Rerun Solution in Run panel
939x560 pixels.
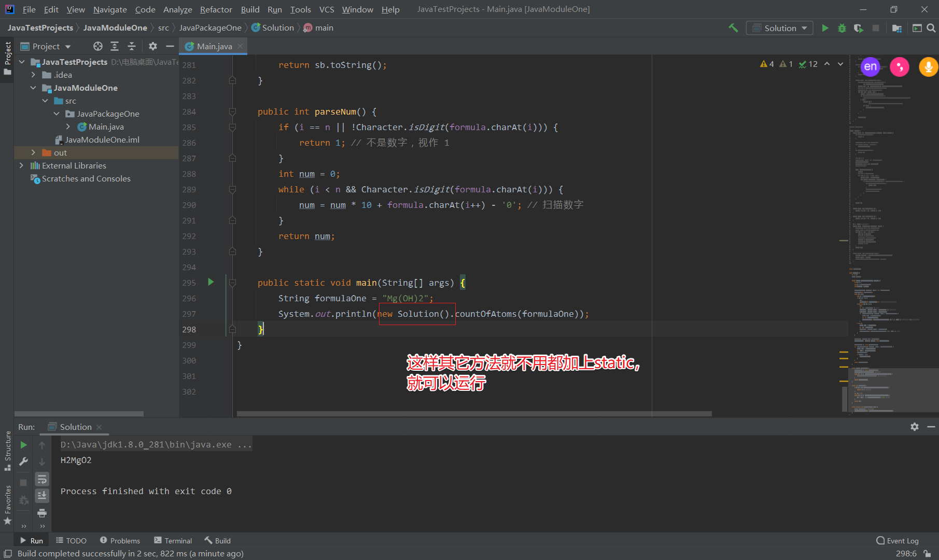(x=23, y=445)
